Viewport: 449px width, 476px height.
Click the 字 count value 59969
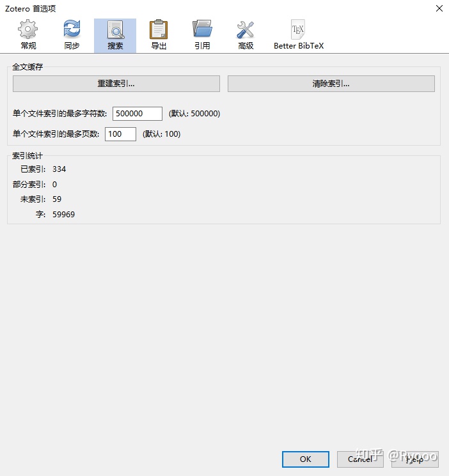click(63, 214)
